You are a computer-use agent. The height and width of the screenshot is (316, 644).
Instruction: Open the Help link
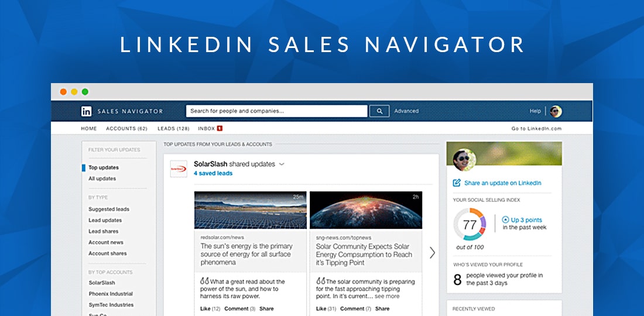click(x=535, y=111)
